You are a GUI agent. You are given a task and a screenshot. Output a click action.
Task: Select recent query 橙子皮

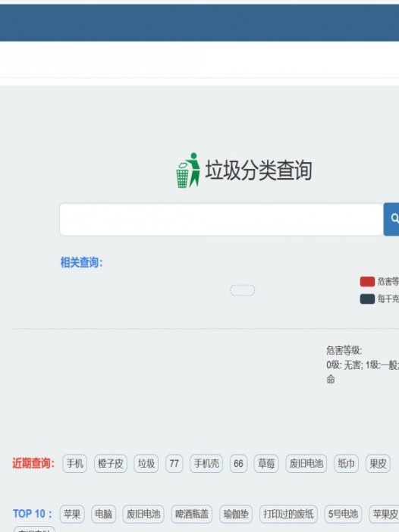tap(110, 464)
